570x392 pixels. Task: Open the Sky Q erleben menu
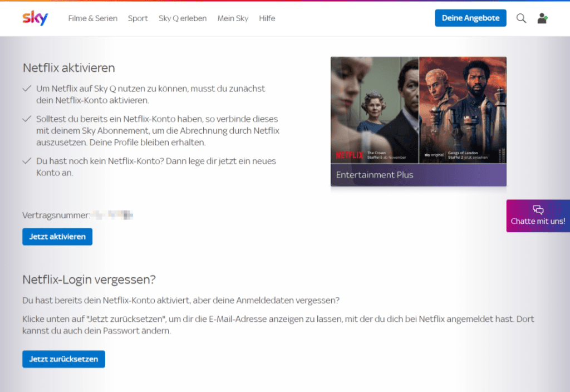click(x=183, y=18)
